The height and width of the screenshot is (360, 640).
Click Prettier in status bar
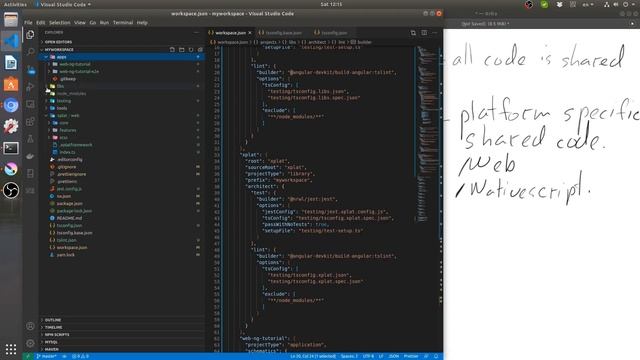(x=411, y=356)
